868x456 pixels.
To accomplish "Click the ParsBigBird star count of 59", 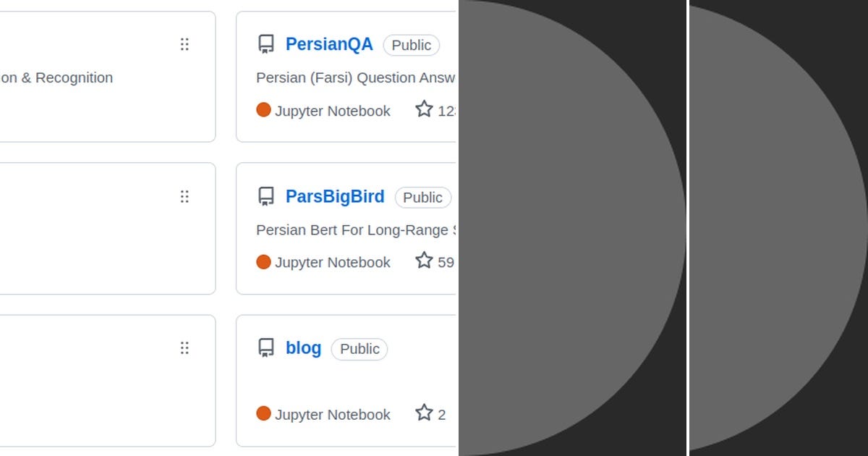I will point(446,262).
